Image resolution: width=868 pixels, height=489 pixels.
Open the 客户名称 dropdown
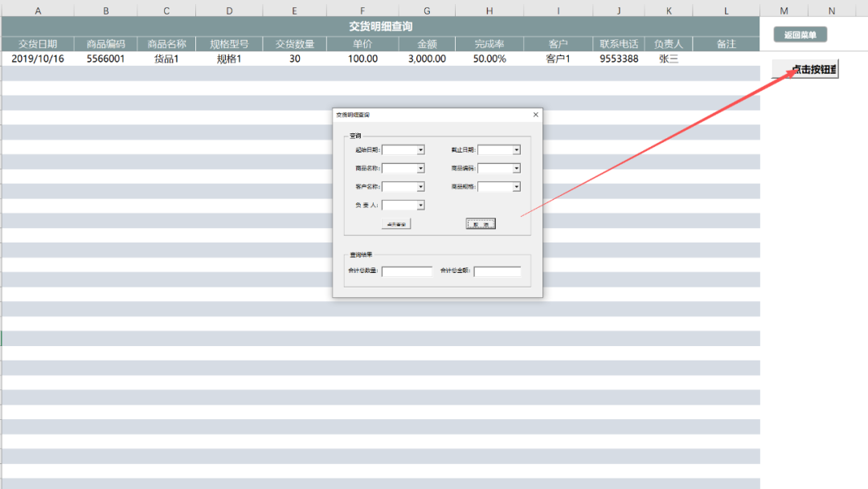point(420,187)
